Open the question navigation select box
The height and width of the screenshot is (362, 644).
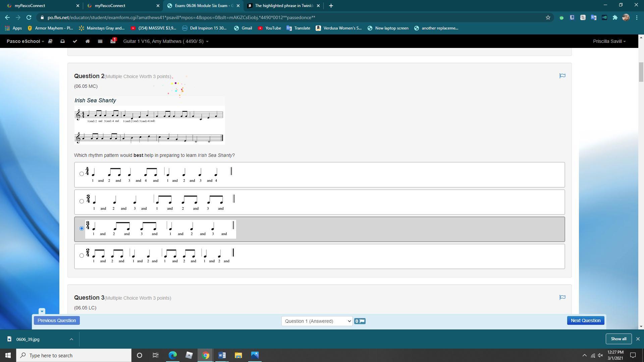click(317, 321)
